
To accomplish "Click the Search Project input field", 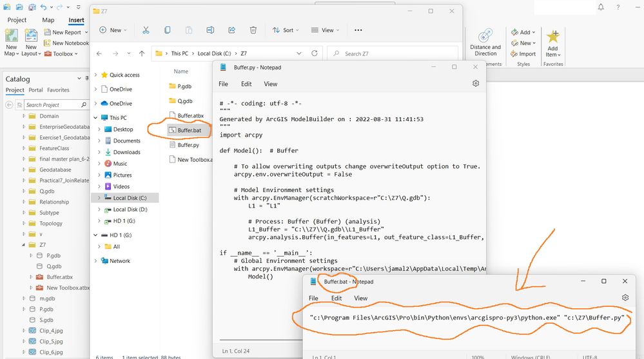I will pyautogui.click(x=53, y=105).
